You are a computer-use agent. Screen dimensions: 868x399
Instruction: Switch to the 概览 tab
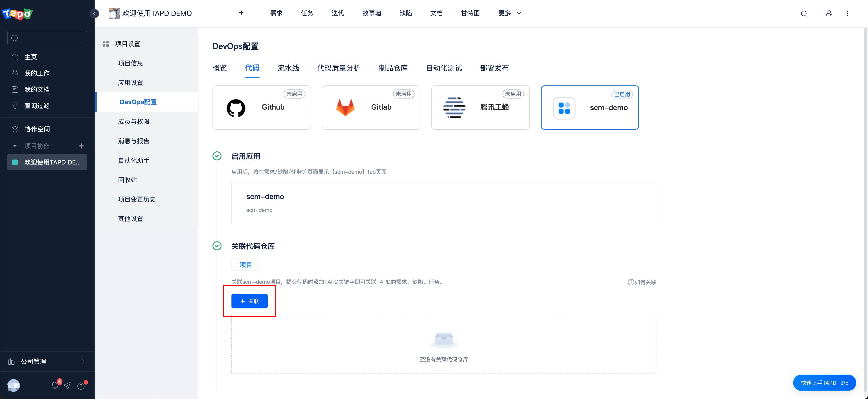[x=220, y=68]
